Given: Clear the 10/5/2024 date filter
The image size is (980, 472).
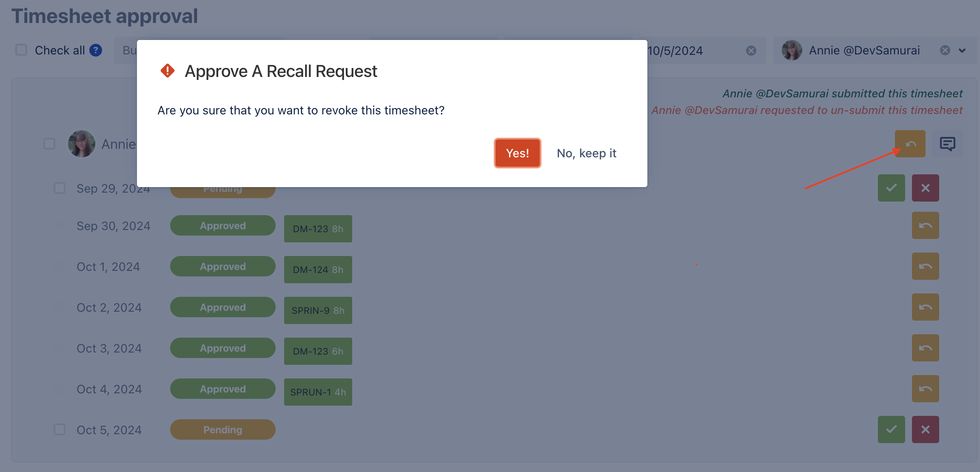Looking at the screenshot, I should [x=751, y=51].
